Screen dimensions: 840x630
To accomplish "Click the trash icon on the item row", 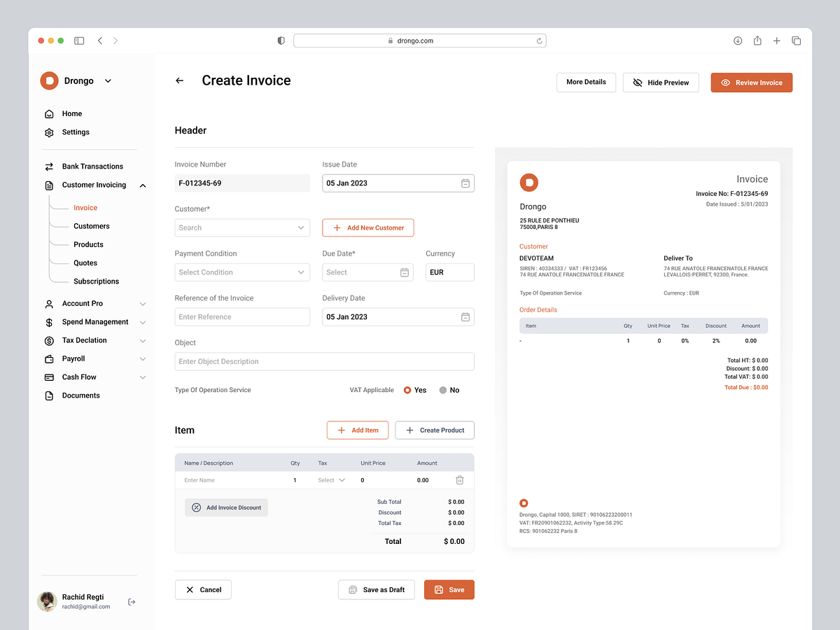I will [460, 480].
